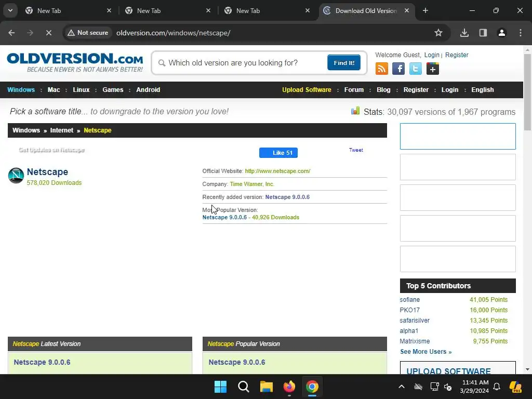Click the Google plus share icon
Screen dimensions: 532x399
433,69
